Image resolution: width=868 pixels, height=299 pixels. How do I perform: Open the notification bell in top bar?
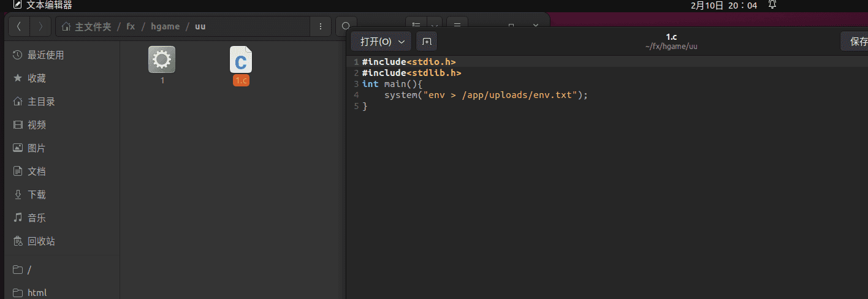[x=772, y=6]
